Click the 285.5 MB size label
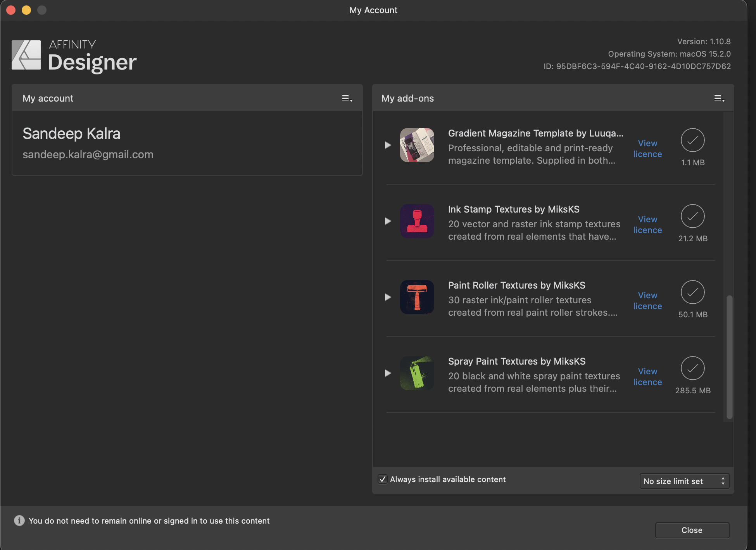Viewport: 756px width, 550px height. click(x=693, y=391)
